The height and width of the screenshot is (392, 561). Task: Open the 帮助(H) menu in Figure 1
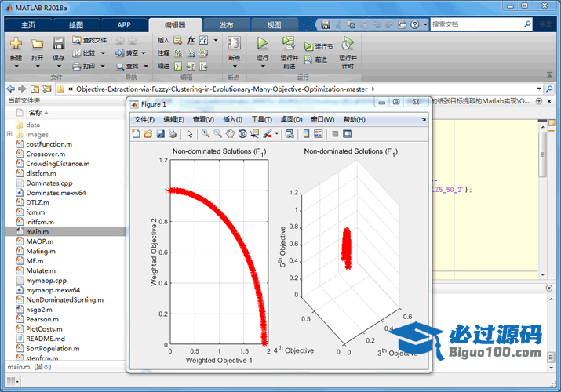354,119
